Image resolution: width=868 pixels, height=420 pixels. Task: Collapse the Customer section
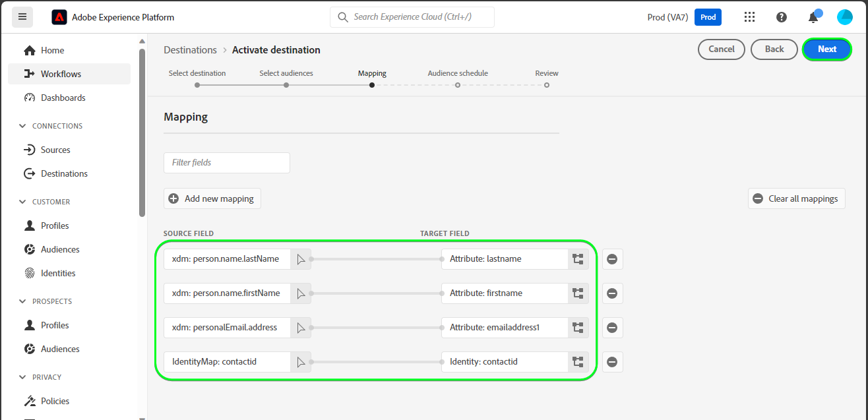pos(24,202)
